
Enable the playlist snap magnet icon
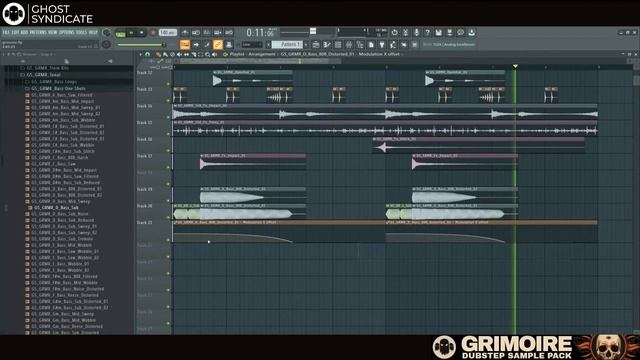click(147, 54)
